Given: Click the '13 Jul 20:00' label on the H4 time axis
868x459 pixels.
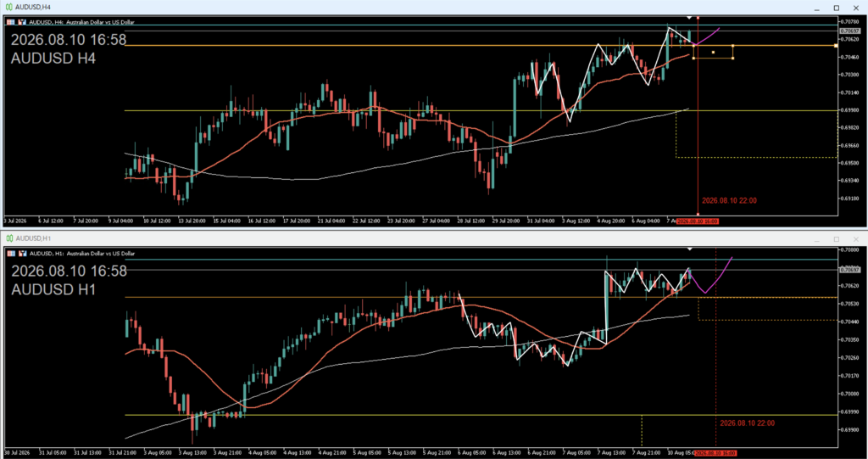Looking at the screenshot, I should click(192, 221).
